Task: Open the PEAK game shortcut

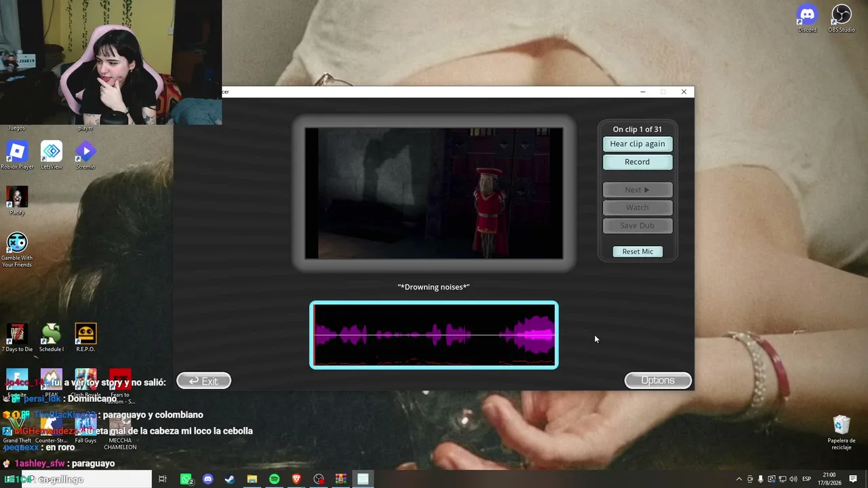Action: [52, 384]
